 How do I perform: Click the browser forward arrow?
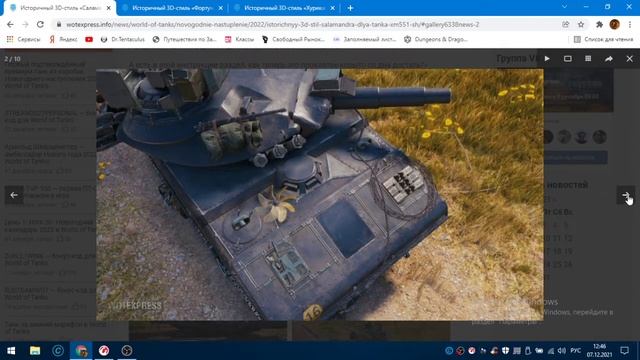25,24
